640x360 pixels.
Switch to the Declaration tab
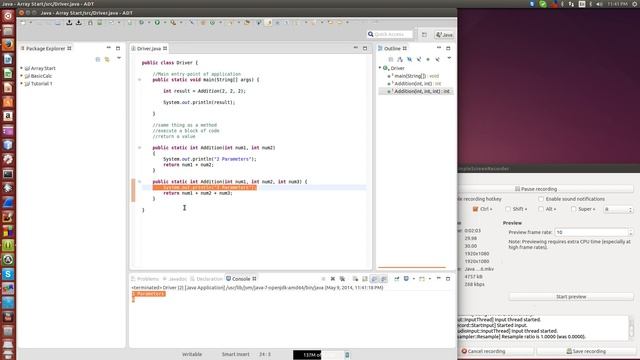click(206, 279)
